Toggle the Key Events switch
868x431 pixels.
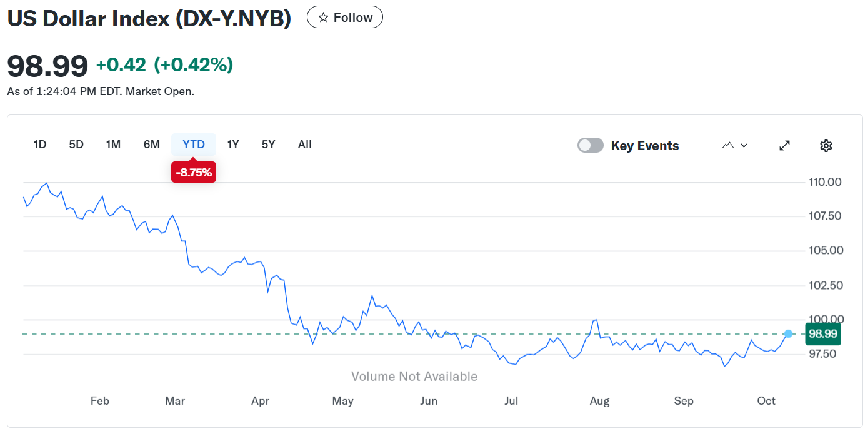pos(591,146)
